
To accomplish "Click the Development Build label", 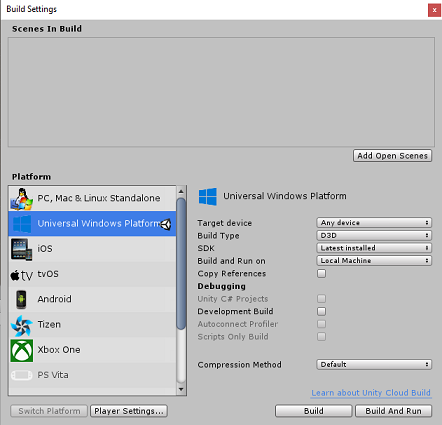I will point(235,311).
